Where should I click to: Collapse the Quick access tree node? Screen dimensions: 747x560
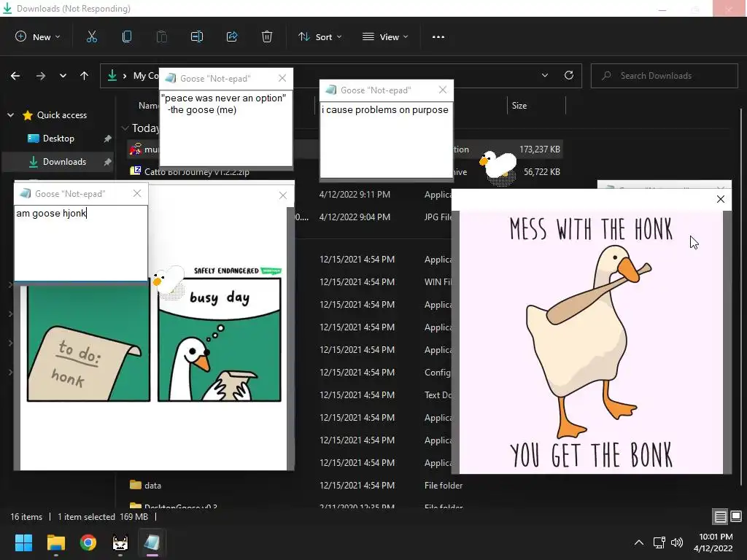click(x=10, y=114)
